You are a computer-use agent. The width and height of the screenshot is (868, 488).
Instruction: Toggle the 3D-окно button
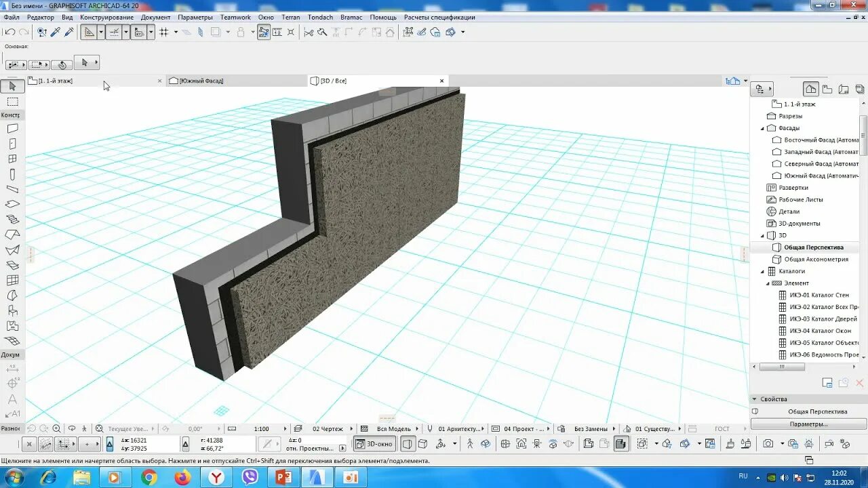(x=376, y=444)
